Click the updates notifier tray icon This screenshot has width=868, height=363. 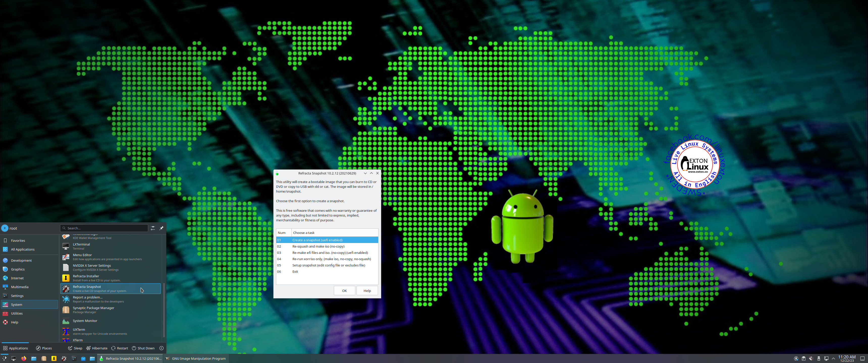coord(796,358)
